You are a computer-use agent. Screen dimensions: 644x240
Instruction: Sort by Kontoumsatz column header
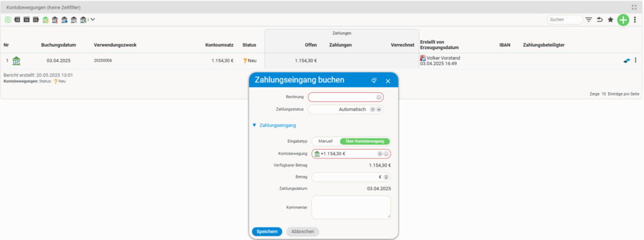pos(219,45)
